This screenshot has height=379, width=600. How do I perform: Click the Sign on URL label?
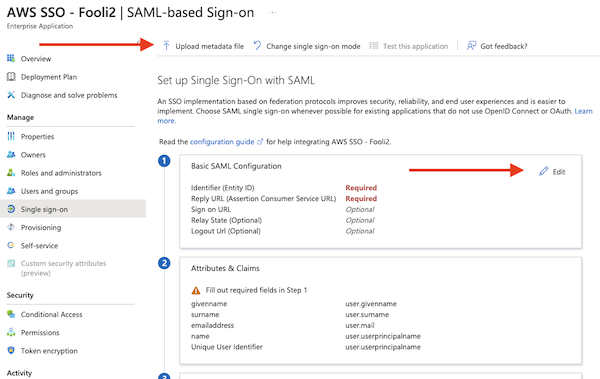pyautogui.click(x=211, y=209)
